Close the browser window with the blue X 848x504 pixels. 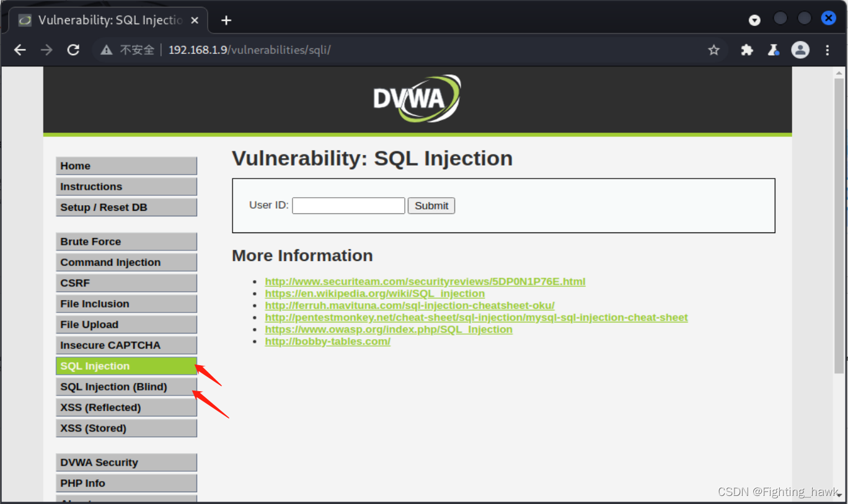point(829,19)
